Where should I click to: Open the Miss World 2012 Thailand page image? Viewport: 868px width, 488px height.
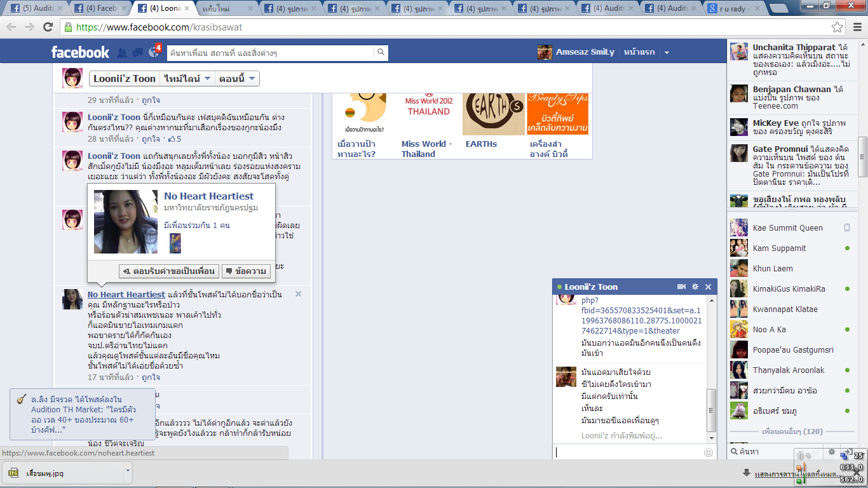pyautogui.click(x=429, y=113)
